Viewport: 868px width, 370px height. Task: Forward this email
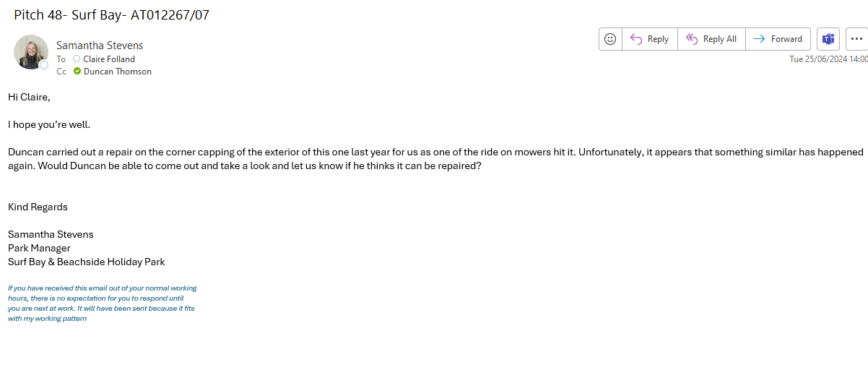pyautogui.click(x=778, y=39)
